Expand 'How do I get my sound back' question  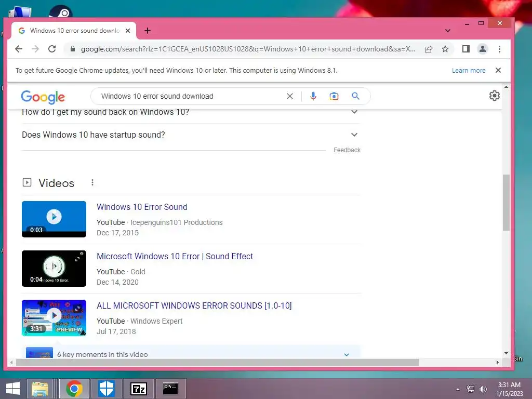(x=190, y=112)
